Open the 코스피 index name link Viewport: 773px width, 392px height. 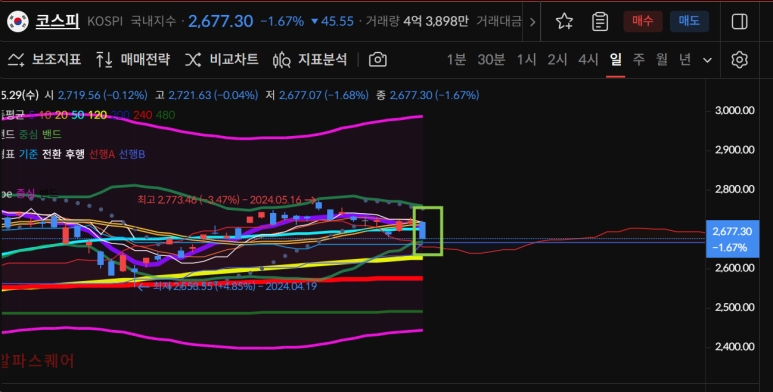pos(57,21)
